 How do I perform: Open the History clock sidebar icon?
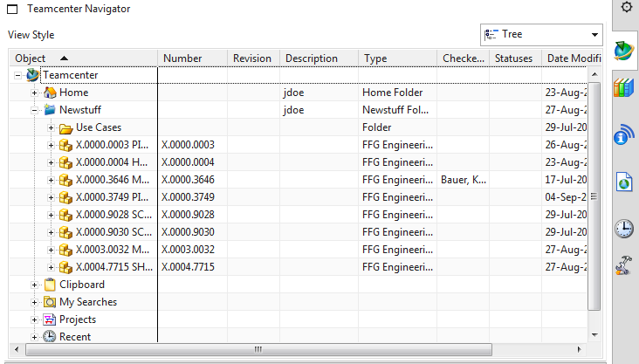[x=624, y=229]
